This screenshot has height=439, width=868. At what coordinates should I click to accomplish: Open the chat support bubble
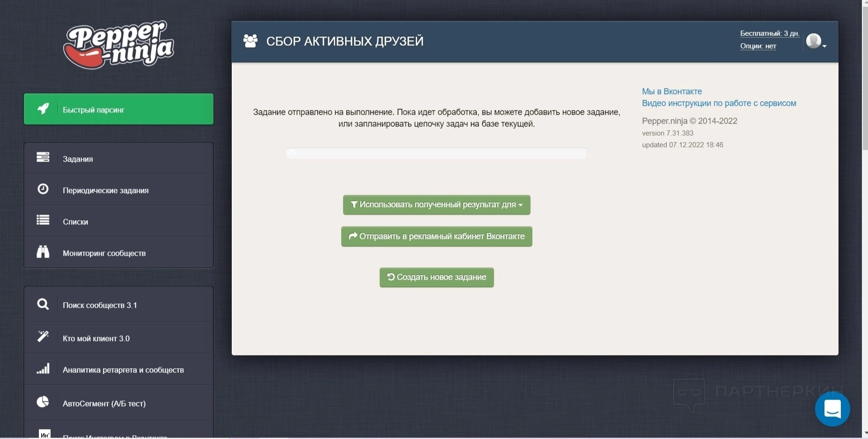(832, 409)
